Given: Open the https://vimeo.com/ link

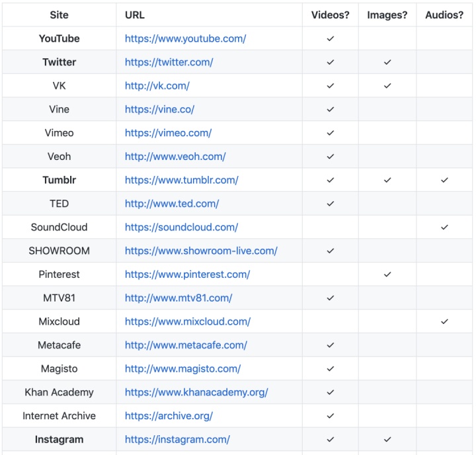Looking at the screenshot, I should (x=168, y=133).
